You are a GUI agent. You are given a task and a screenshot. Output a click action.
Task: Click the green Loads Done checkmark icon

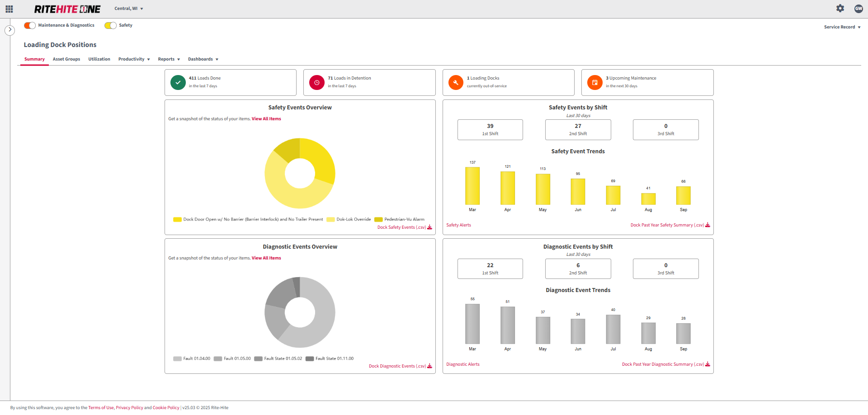[x=178, y=83]
